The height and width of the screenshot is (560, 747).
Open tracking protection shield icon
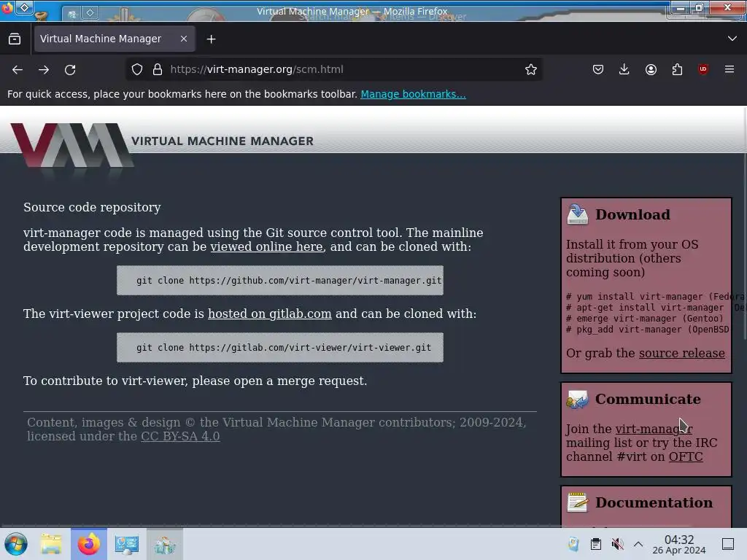[x=137, y=69]
